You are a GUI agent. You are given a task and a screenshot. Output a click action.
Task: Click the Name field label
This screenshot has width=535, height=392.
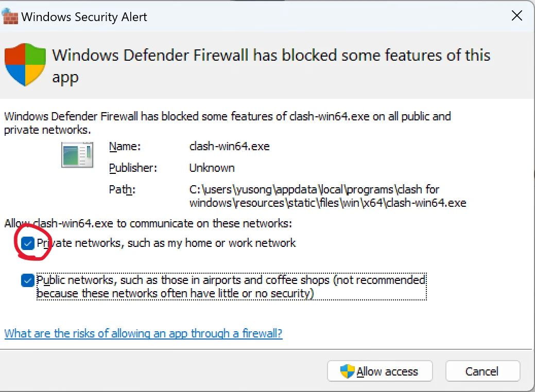pyautogui.click(x=125, y=147)
